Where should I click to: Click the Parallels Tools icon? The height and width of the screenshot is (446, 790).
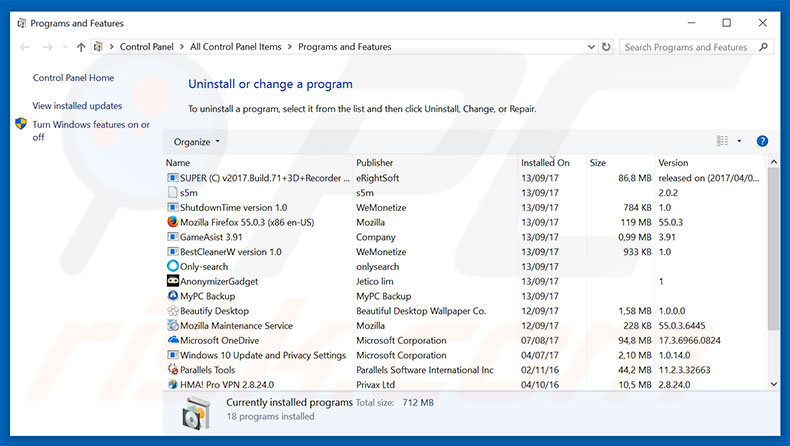pyautogui.click(x=172, y=369)
